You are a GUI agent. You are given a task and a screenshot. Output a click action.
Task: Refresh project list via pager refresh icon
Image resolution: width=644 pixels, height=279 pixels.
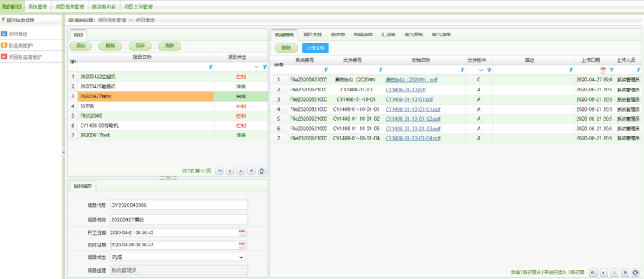(262, 171)
